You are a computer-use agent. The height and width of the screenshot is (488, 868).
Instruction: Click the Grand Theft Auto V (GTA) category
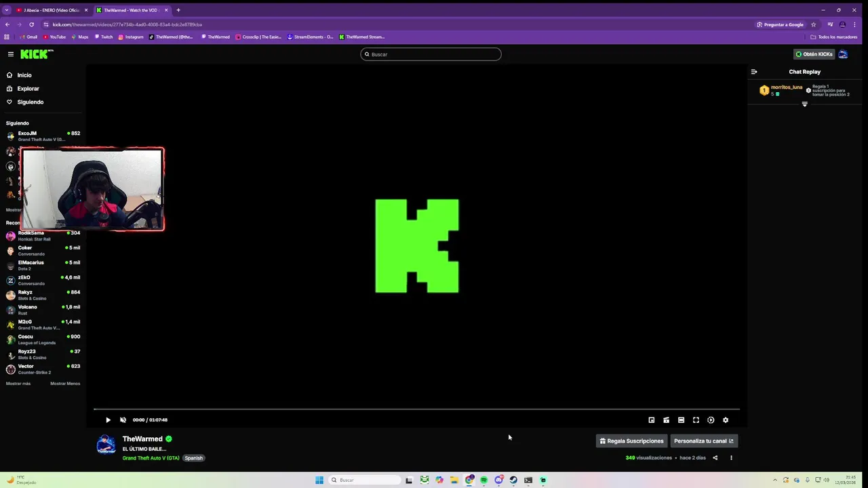pyautogui.click(x=151, y=458)
